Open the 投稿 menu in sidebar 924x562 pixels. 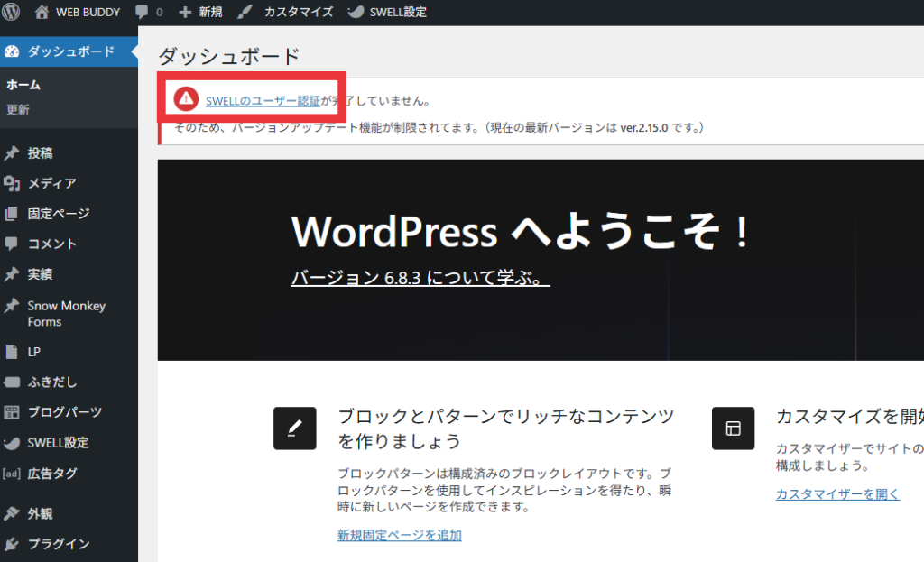tap(40, 153)
